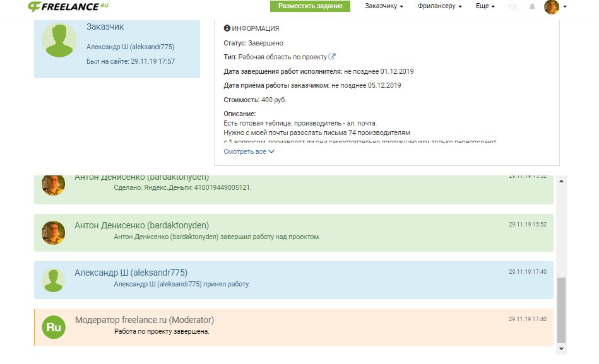Image resolution: width=599 pixels, height=364 pixels.
Task: Open the Фрилансеру dropdown menu
Action: (x=440, y=6)
